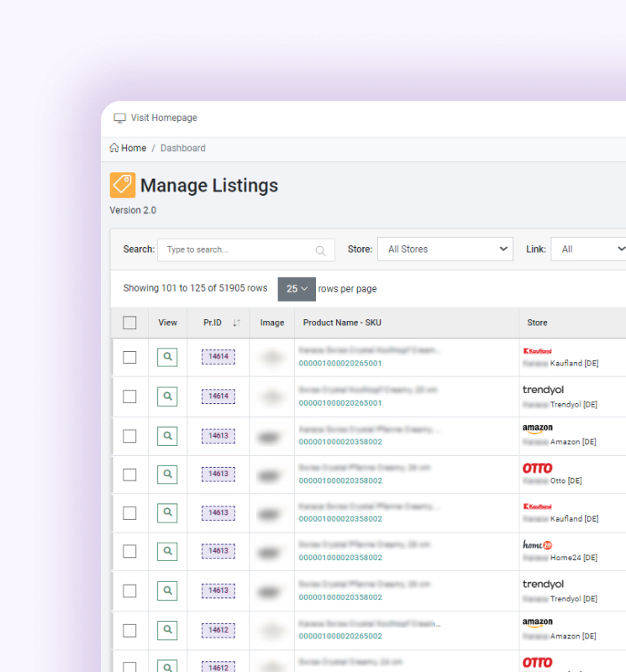
Task: Select the checkbox for Home24 listing row
Action: coord(129,551)
